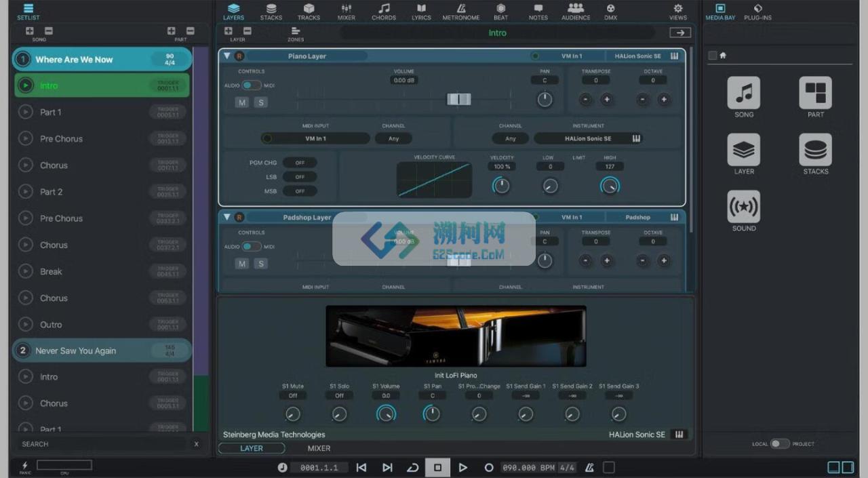Select the Part media bay icon

pyautogui.click(x=816, y=93)
